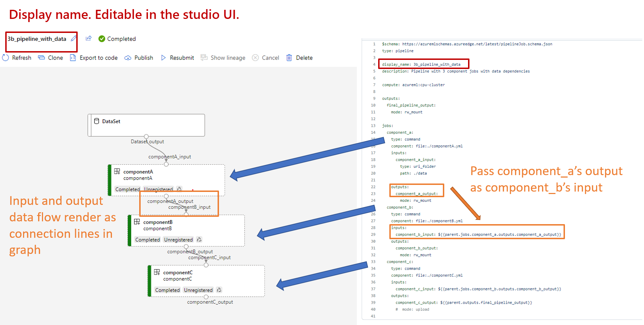This screenshot has width=644, height=325.
Task: Select the DataSet node in graph
Action: (146, 125)
